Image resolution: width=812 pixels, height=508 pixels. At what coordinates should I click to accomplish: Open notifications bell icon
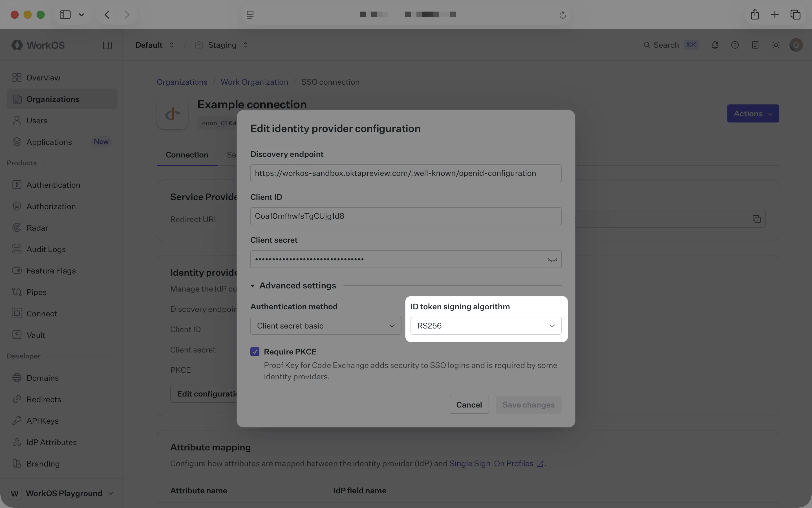[715, 45]
